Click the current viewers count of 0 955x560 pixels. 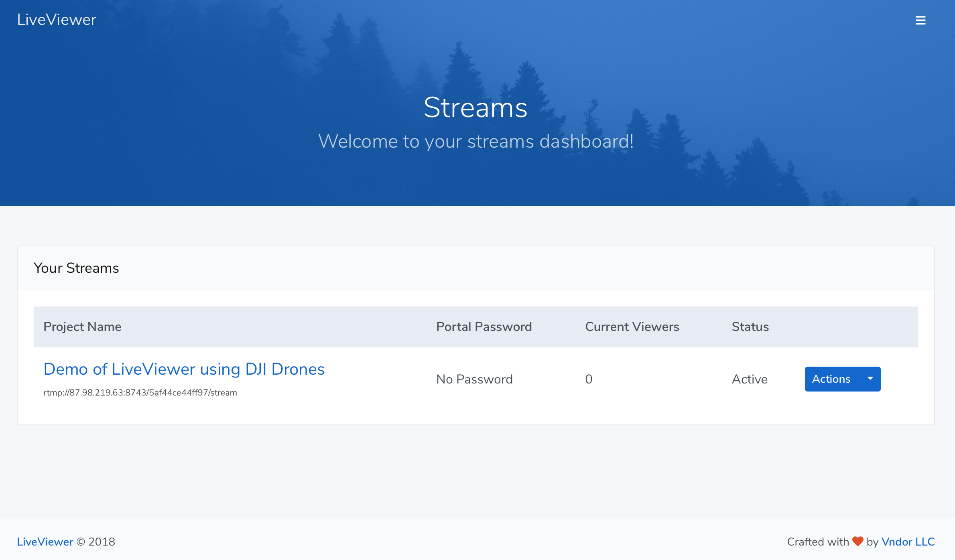[588, 379]
